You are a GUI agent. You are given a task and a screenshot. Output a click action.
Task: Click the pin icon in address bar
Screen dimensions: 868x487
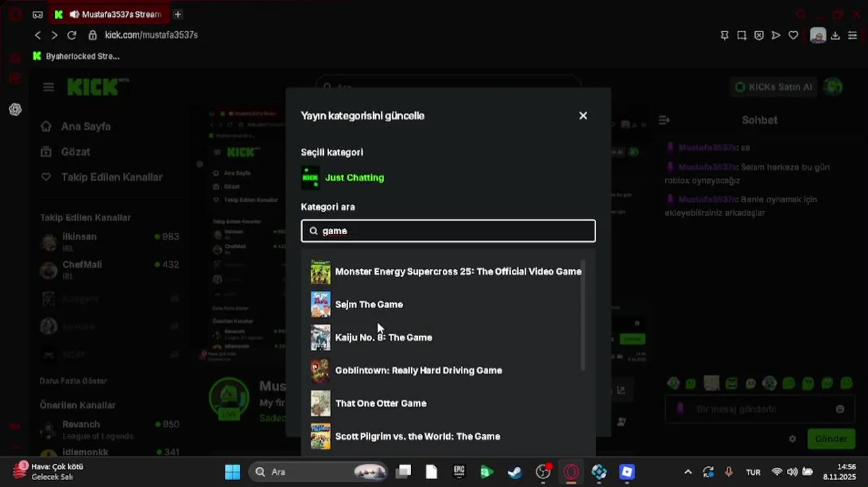(725, 35)
